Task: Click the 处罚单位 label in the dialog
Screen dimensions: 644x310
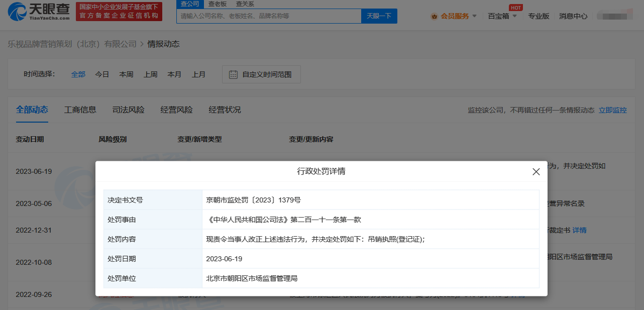Action: [122, 278]
